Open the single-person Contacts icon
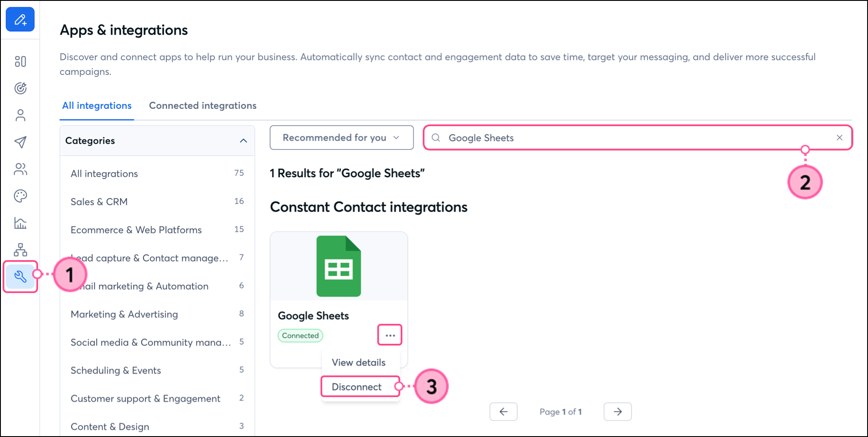 point(20,115)
